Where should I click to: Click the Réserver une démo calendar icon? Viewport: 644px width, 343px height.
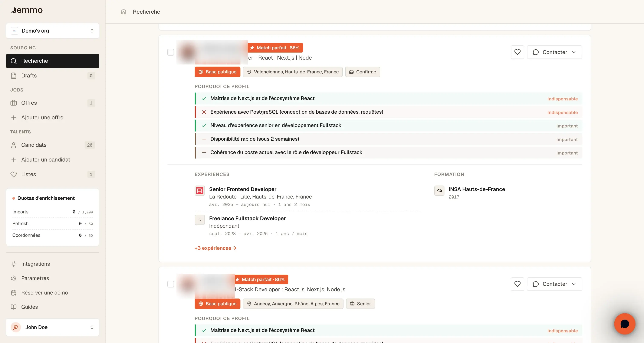click(14, 293)
